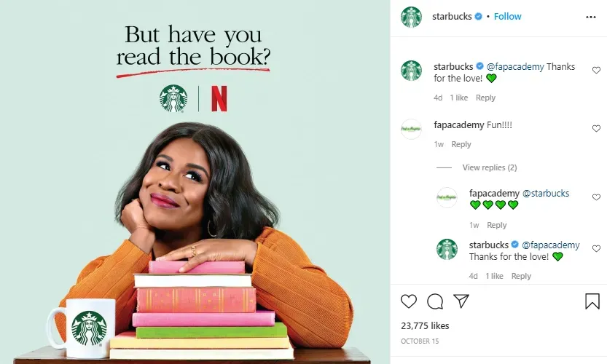Open the @starbucks mention in fapacademy's reply
This screenshot has height=364, width=607.
point(546,193)
